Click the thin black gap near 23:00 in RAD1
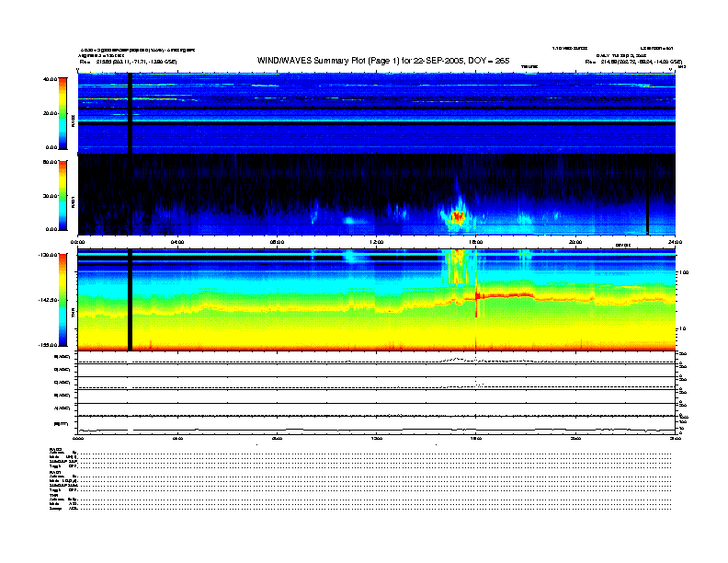 tap(648, 195)
